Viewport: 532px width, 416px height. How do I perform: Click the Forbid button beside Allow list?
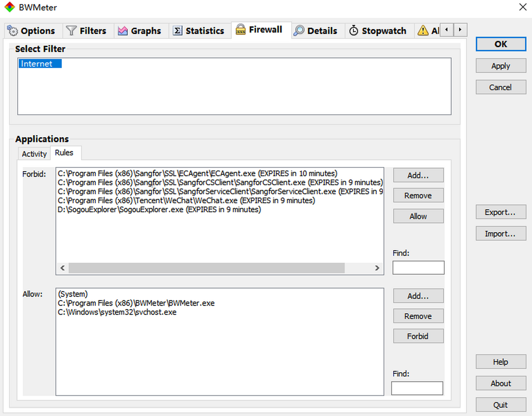[418, 336]
